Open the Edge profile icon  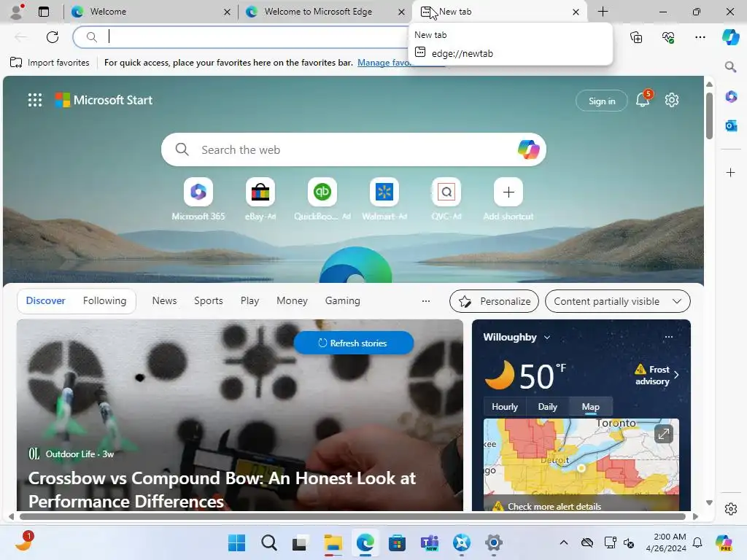[17, 12]
